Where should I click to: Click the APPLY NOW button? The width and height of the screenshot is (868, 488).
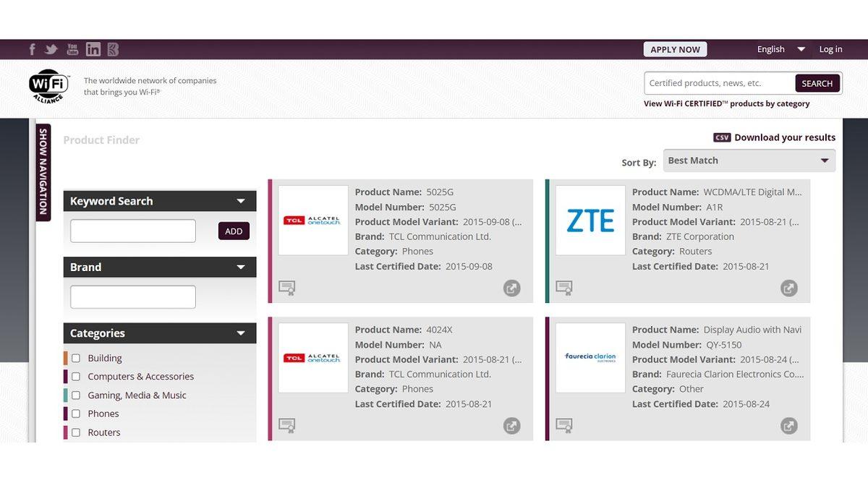tap(675, 49)
